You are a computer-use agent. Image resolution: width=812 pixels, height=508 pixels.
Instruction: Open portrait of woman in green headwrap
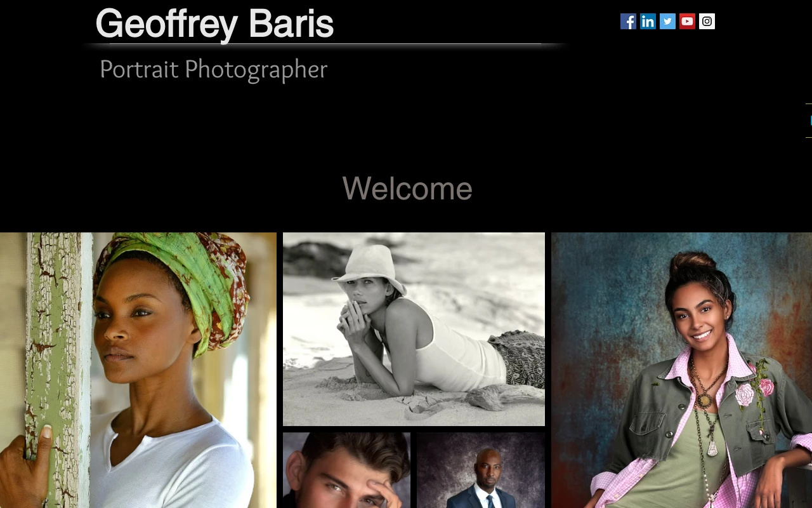(x=138, y=370)
